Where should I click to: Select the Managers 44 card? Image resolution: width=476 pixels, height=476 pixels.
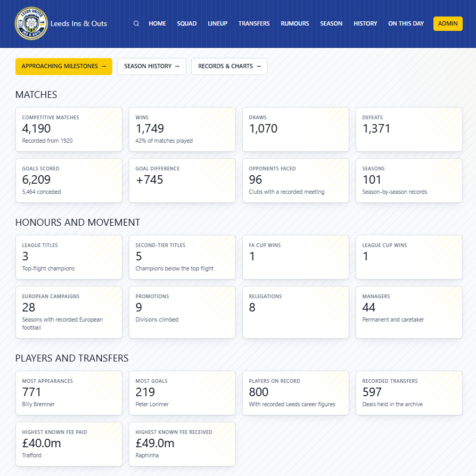click(x=409, y=312)
